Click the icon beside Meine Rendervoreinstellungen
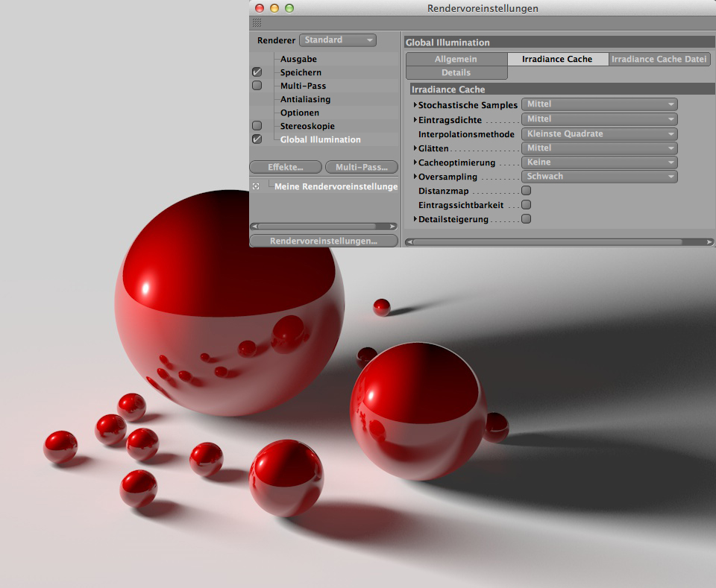Screen dimensions: 716x588 256,186
